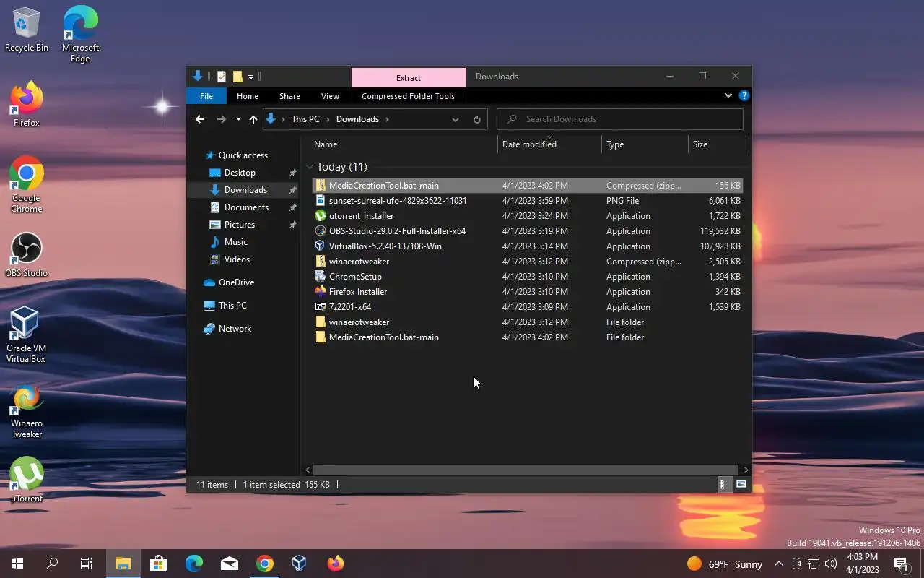Select OneDrive in navigation pane

click(x=236, y=282)
